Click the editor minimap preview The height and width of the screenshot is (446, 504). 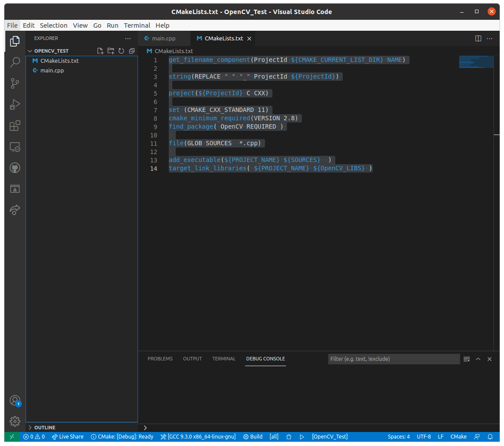[x=476, y=61]
